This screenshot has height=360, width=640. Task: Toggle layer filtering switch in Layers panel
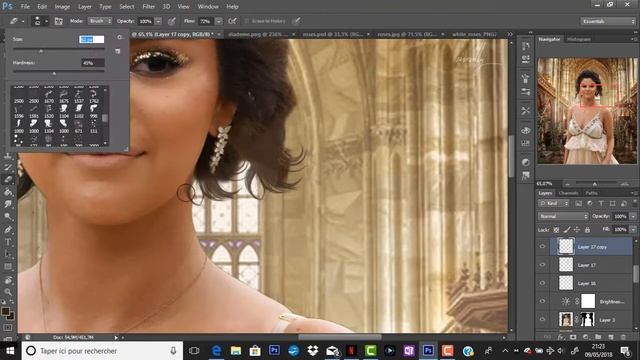pyautogui.click(x=634, y=203)
